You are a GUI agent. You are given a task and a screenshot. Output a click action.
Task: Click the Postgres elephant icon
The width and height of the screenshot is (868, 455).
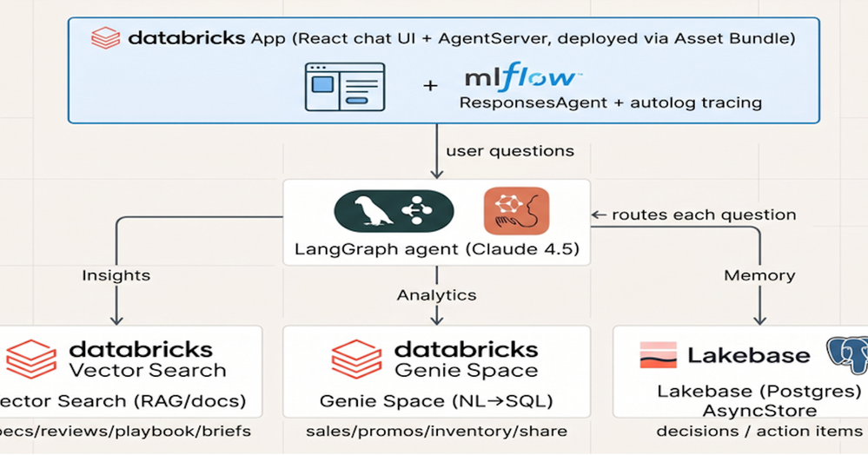(x=847, y=355)
